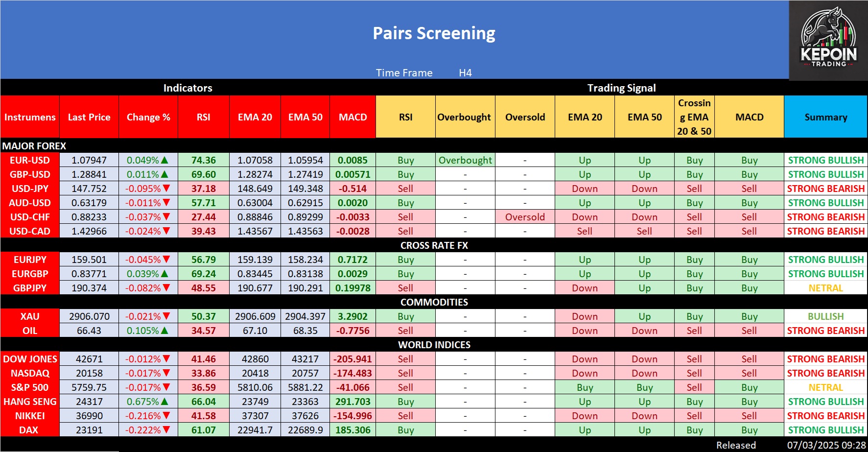
Task: Select the NASDAQ instrument cell
Action: click(x=30, y=373)
